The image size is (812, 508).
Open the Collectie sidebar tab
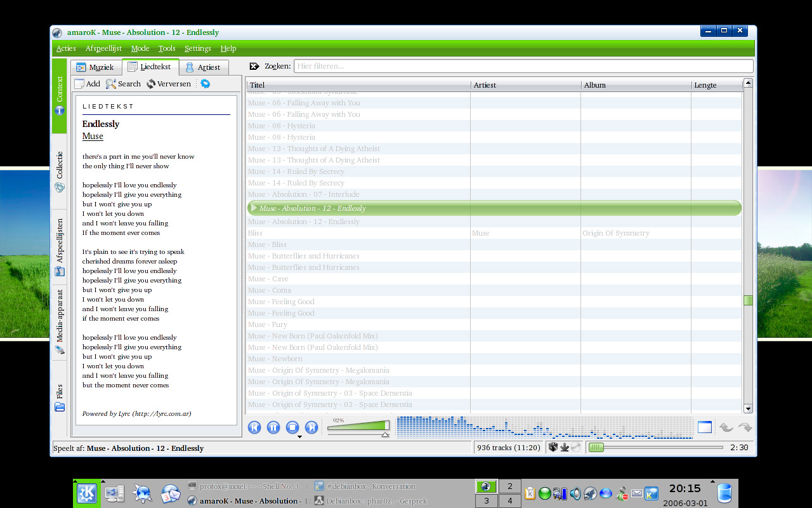(59, 171)
